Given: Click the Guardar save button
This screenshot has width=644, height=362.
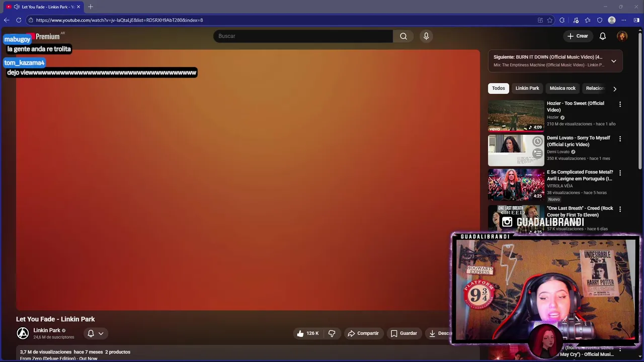Looking at the screenshot, I should (404, 333).
